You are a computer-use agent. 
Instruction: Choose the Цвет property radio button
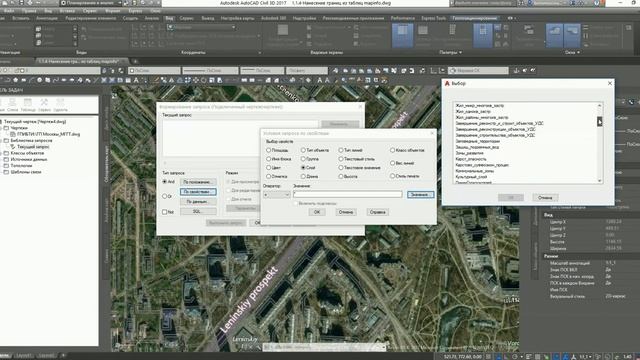click(x=269, y=168)
